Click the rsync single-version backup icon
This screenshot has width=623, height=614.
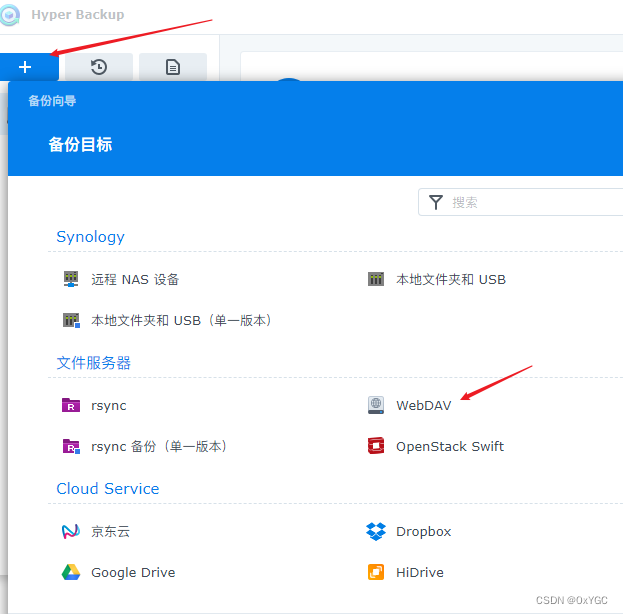pos(72,446)
